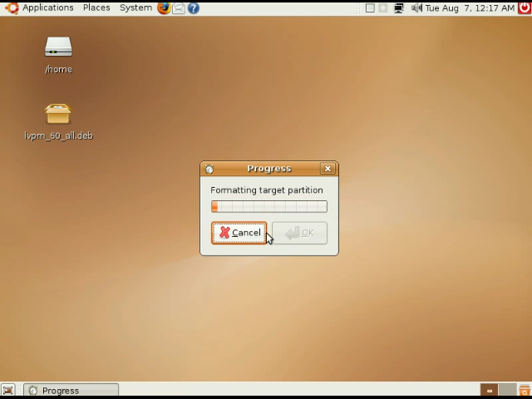The width and height of the screenshot is (532, 399).
Task: Click the lvpm_60_all.deb file name
Action: (x=58, y=135)
